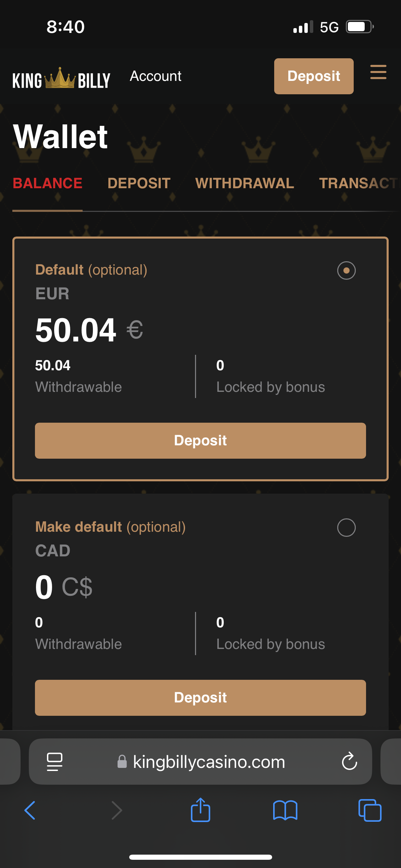Reload the page with refresh icon
The height and width of the screenshot is (868, 401).
349,761
